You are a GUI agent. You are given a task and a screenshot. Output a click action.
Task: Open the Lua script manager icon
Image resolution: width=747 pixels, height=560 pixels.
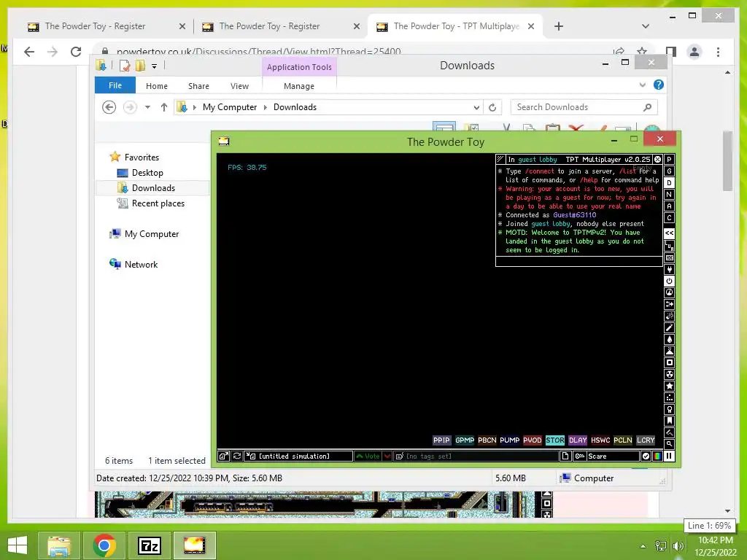coord(669,246)
